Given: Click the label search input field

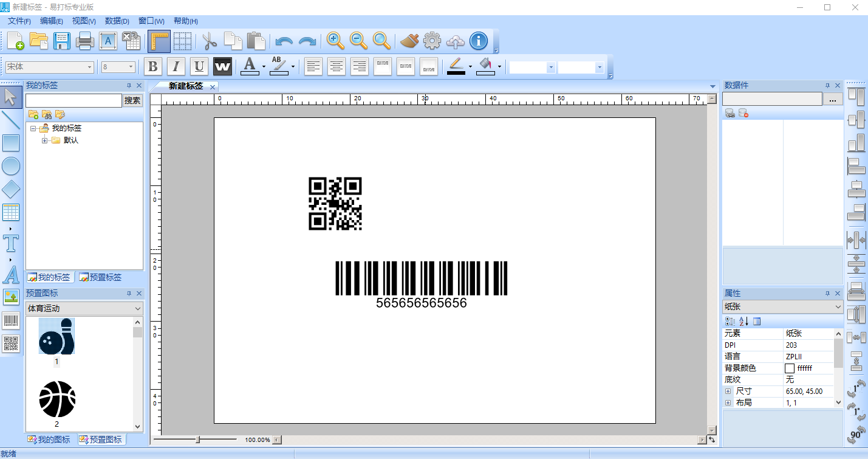Looking at the screenshot, I should [74, 100].
